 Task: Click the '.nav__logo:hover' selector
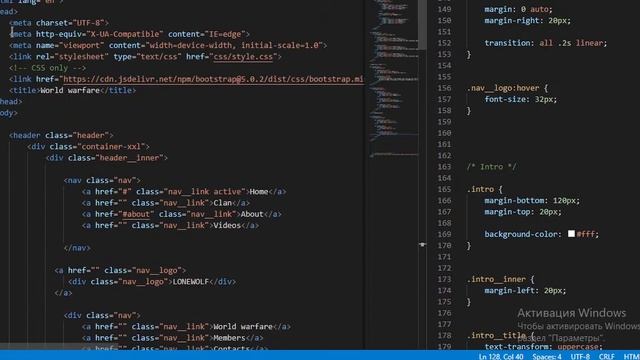503,88
